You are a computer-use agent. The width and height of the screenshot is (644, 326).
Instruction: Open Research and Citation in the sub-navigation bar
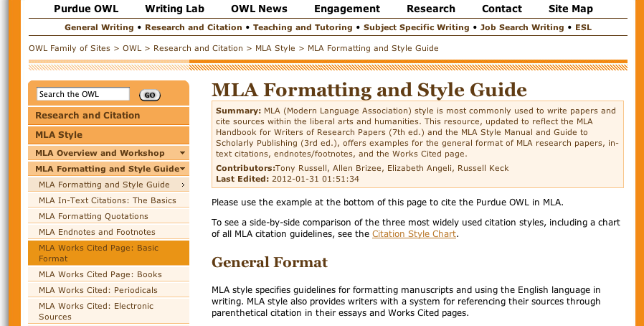click(x=194, y=27)
